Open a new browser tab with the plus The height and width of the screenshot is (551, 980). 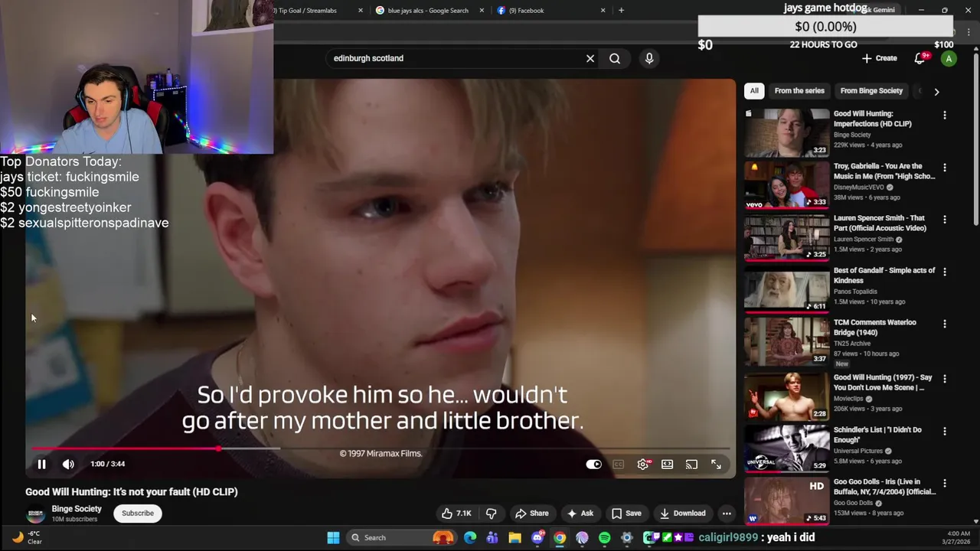point(621,11)
